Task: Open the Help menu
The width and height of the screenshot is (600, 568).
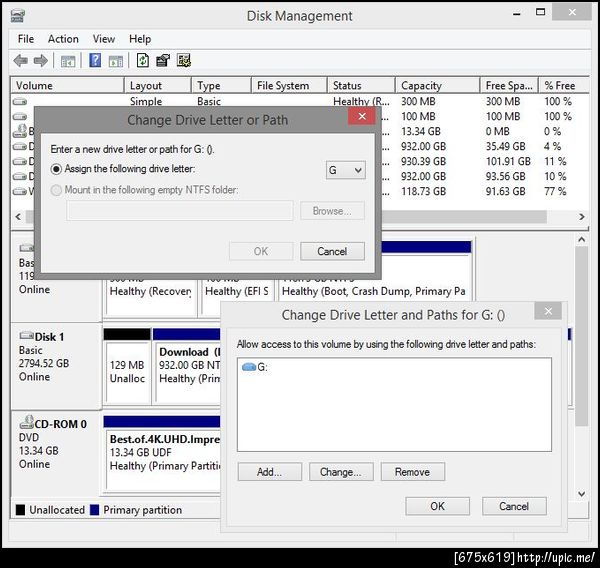Action: pyautogui.click(x=140, y=39)
